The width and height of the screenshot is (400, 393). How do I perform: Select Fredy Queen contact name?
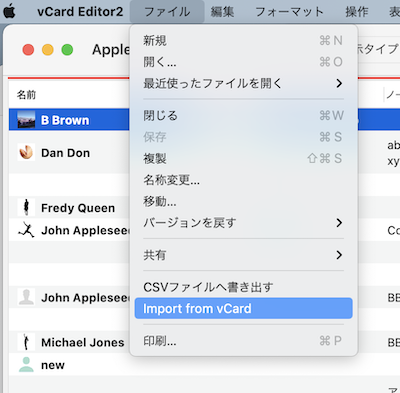[x=78, y=208]
